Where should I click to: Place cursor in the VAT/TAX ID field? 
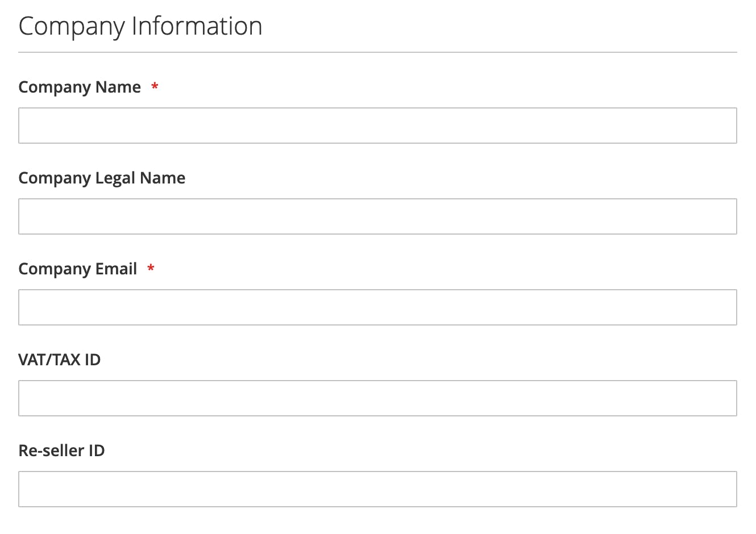(x=377, y=398)
